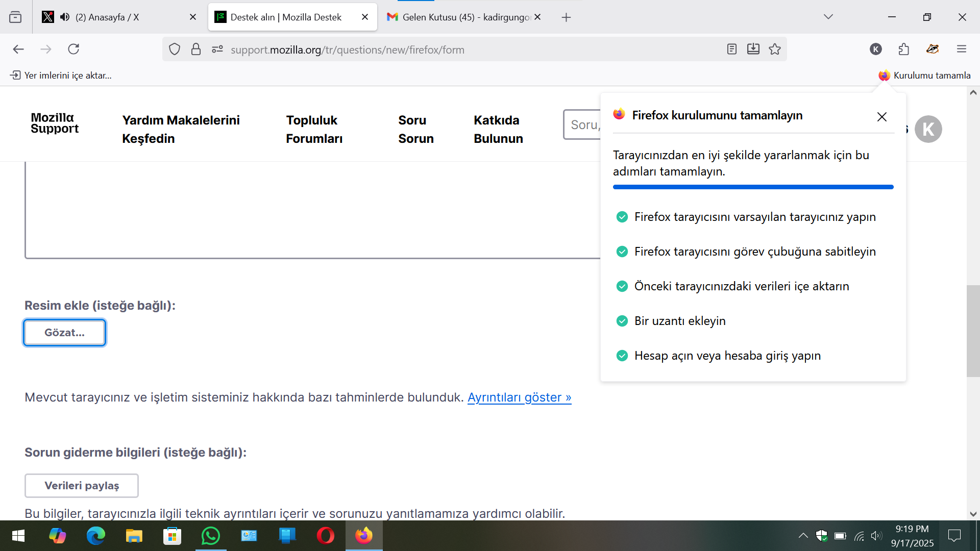Click the Reader view icon in address bar
Screen dimensions: 980x551
click(x=731, y=49)
